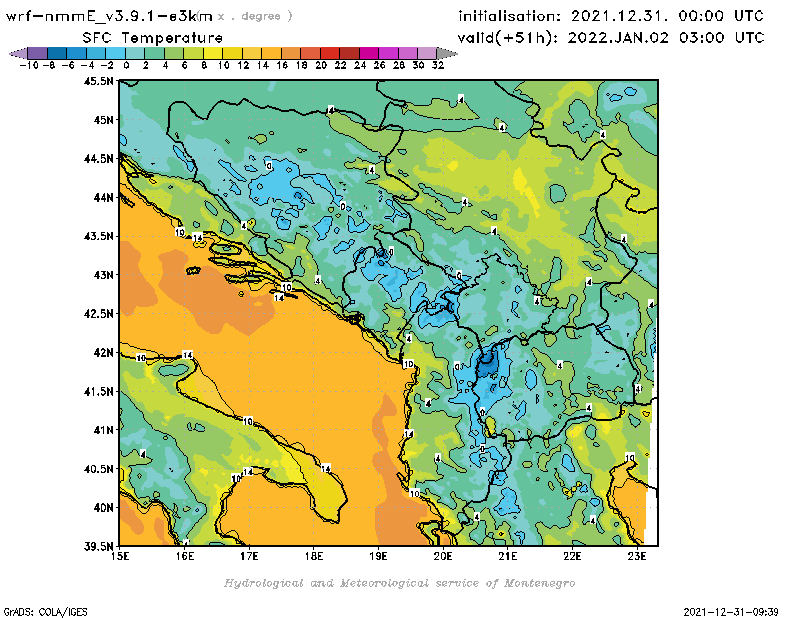Select the "41N" latitude axis label

click(x=103, y=430)
